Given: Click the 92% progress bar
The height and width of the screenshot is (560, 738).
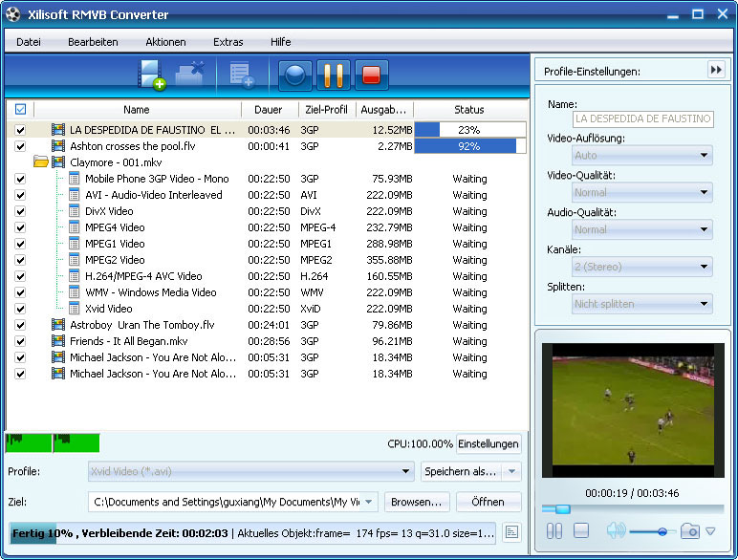Looking at the screenshot, I should click(469, 146).
